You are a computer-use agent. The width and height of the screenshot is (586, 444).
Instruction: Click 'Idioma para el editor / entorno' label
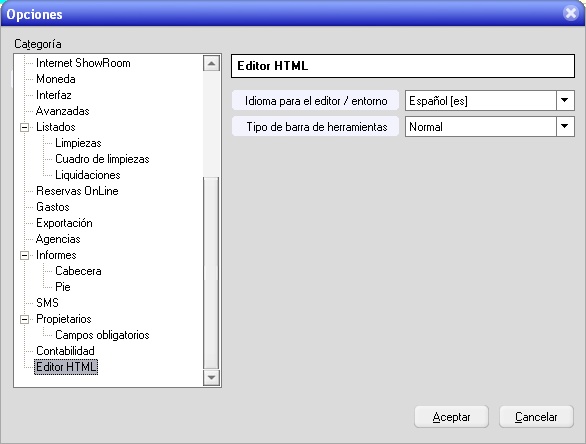click(316, 101)
